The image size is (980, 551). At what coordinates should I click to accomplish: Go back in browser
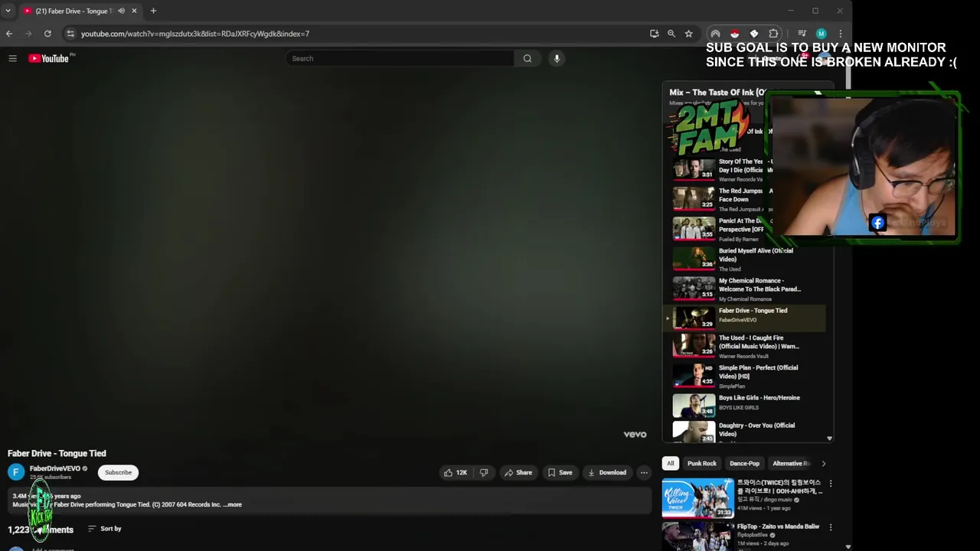(x=9, y=34)
